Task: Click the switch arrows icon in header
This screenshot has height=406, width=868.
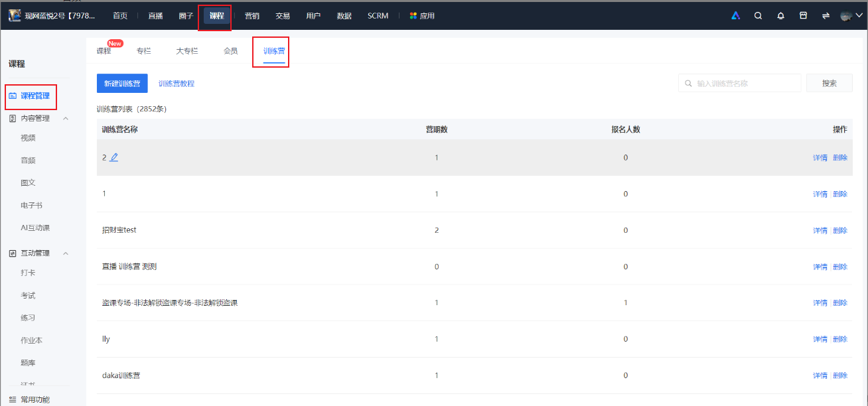Action: pos(826,16)
